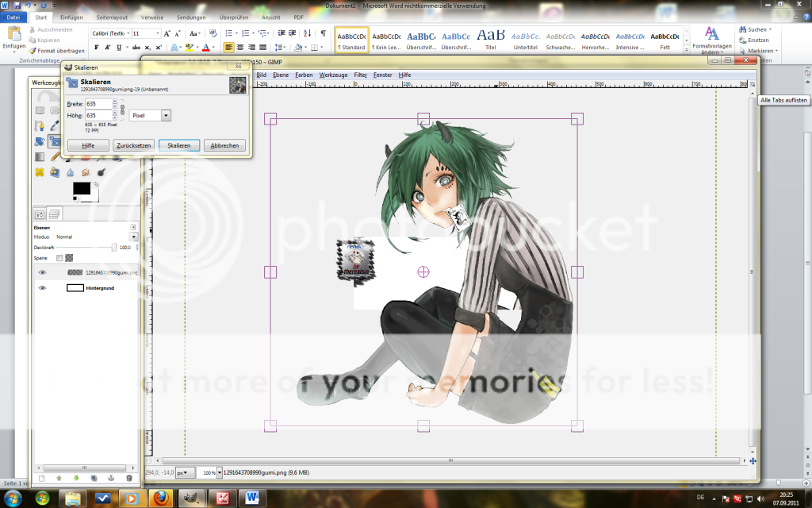
Task: Toggle lock pixels checkbox next to Sperre
Action: point(59,258)
